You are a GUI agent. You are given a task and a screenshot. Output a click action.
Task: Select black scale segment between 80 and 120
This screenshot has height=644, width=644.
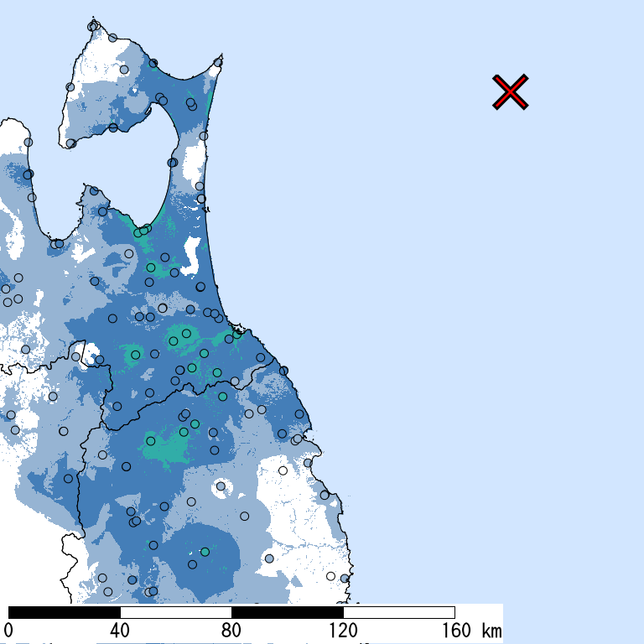click(287, 612)
